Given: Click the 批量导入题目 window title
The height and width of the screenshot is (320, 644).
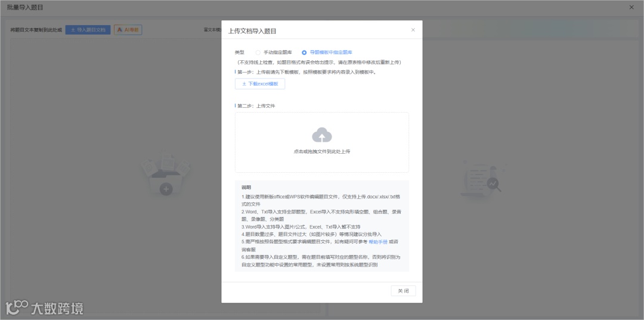Looking at the screenshot, I should (x=24, y=7).
